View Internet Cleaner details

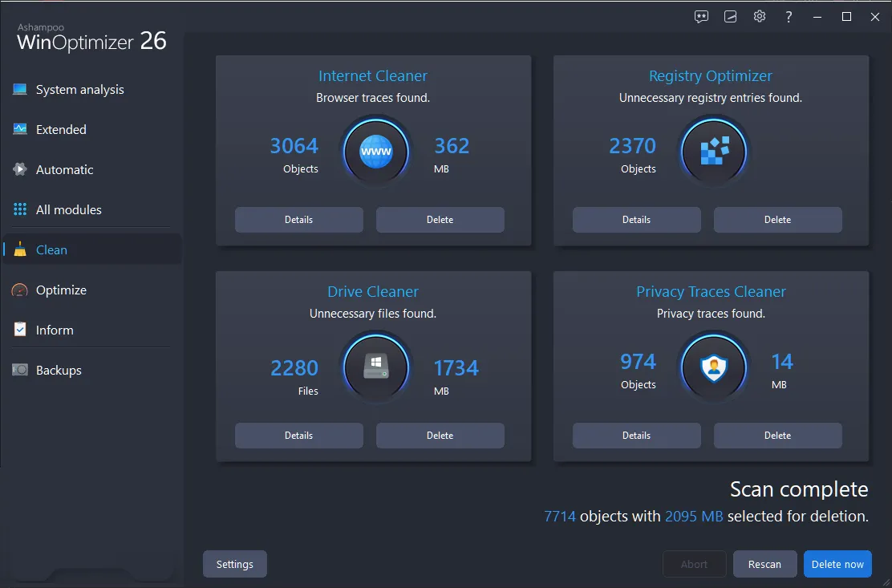(298, 219)
